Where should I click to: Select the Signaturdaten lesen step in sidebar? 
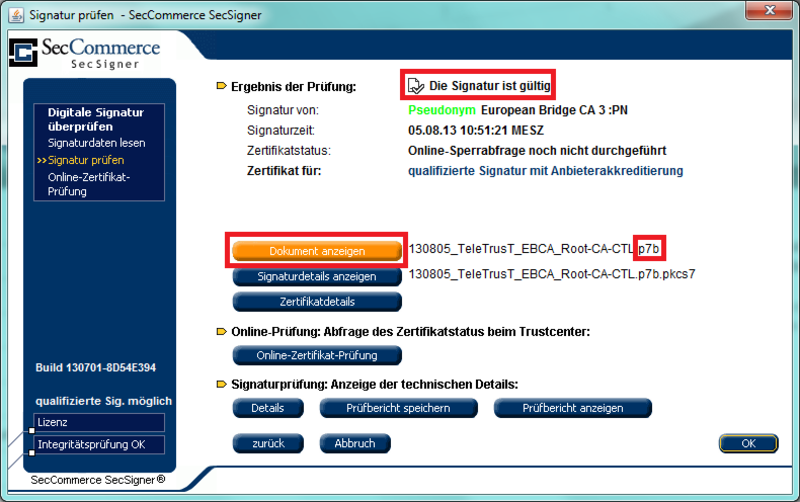(x=96, y=143)
